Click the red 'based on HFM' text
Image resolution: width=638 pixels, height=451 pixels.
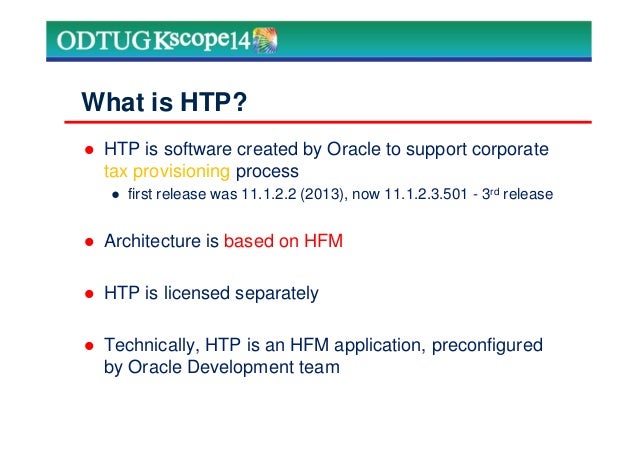[x=283, y=241]
